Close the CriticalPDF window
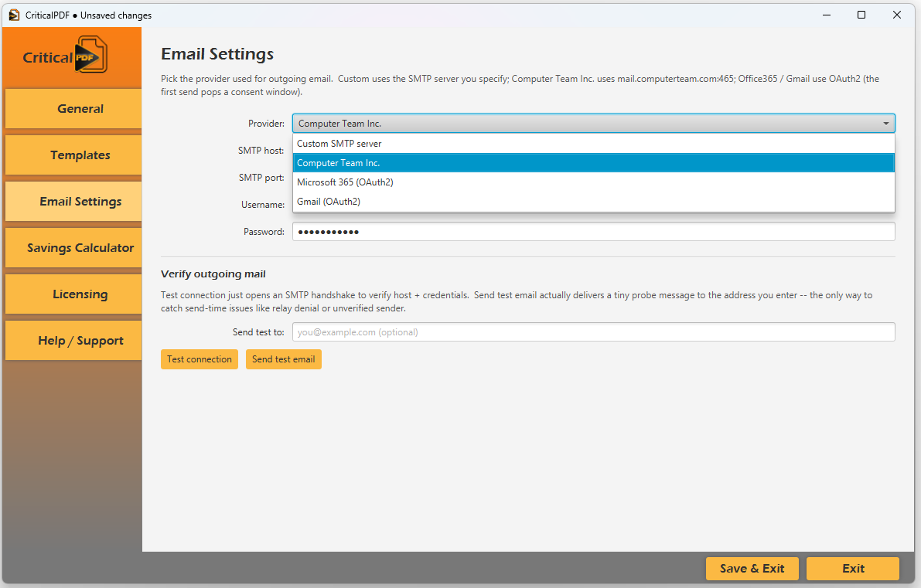Image resolution: width=921 pixels, height=588 pixels. (897, 15)
